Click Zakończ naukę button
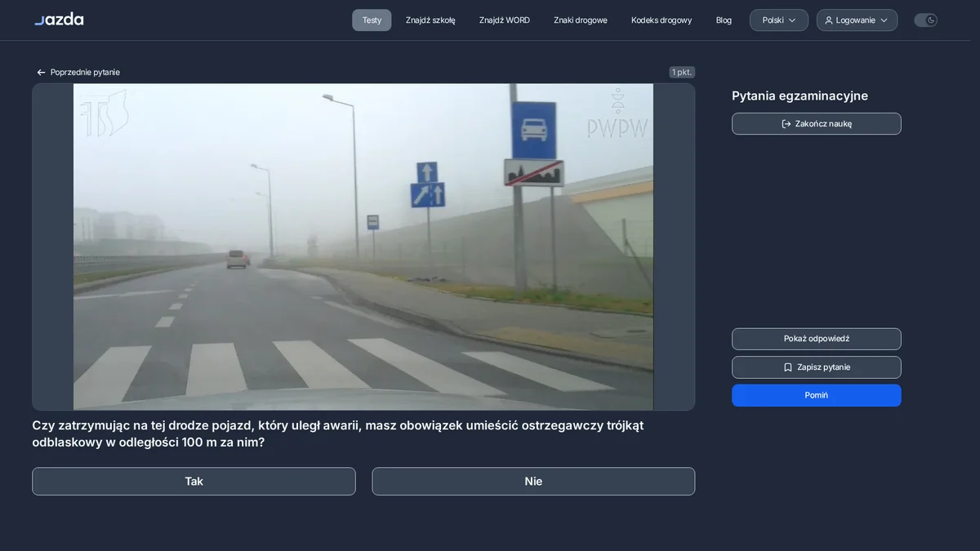This screenshot has height=551, width=980. click(x=817, y=124)
